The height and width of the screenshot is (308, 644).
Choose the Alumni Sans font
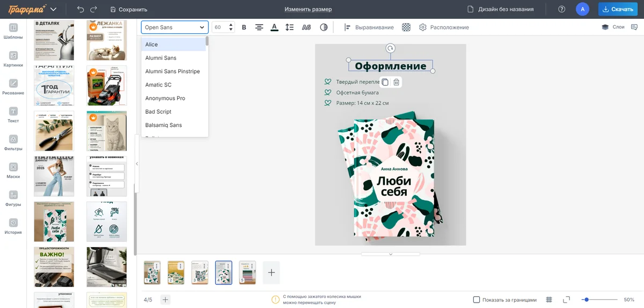pos(173,58)
